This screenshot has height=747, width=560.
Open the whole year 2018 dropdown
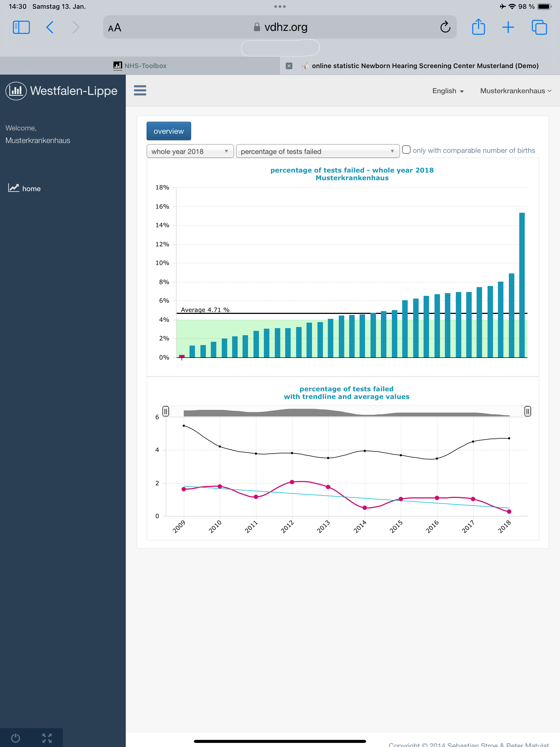pyautogui.click(x=190, y=151)
